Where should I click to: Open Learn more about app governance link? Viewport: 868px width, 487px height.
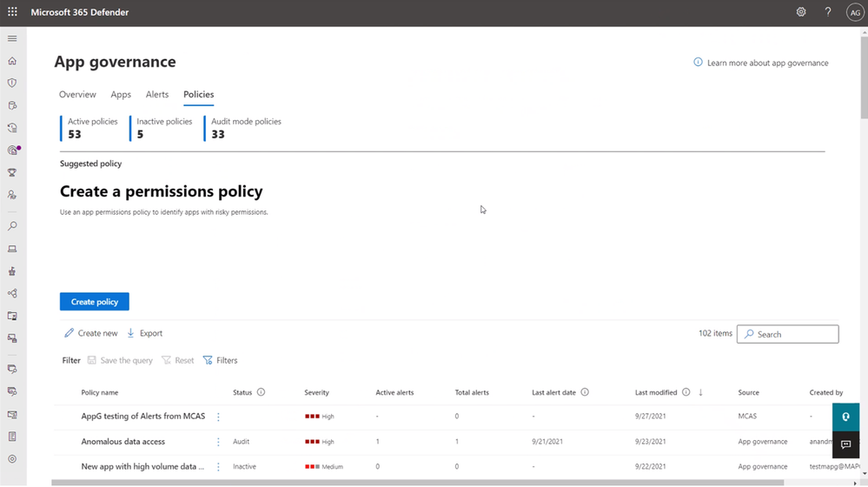click(x=767, y=63)
